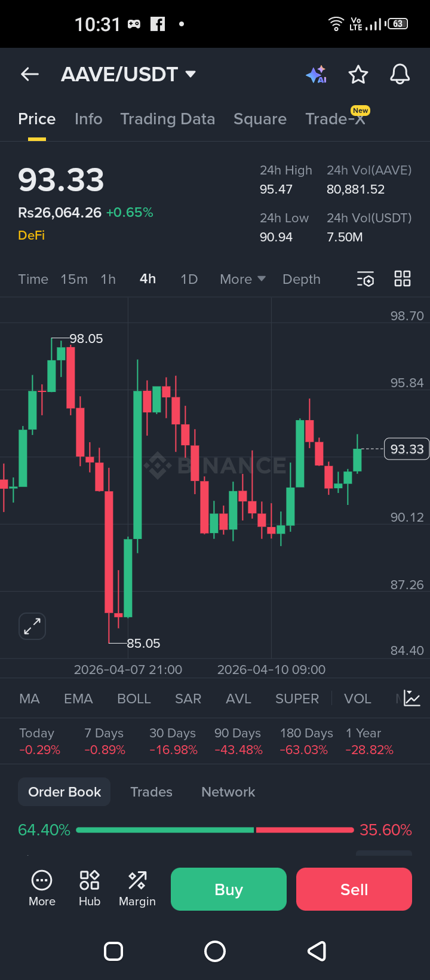Tap the 24h Vol(USDT) value 7.50M

pyautogui.click(x=345, y=237)
